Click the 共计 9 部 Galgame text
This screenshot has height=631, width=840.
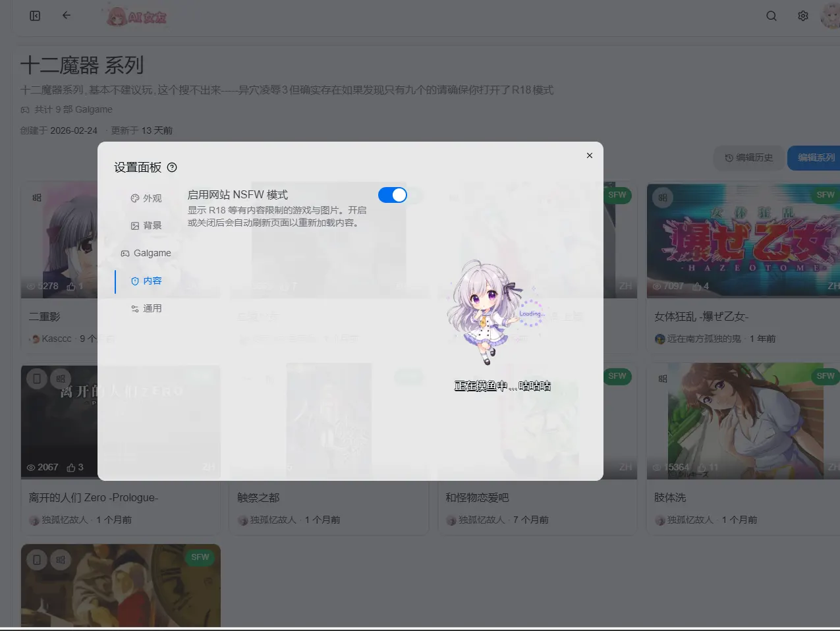[73, 109]
